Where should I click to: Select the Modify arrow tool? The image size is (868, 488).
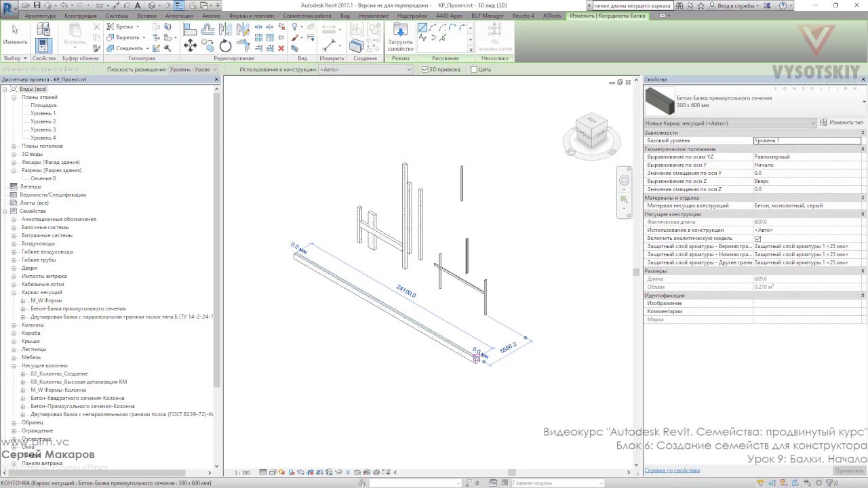click(15, 34)
